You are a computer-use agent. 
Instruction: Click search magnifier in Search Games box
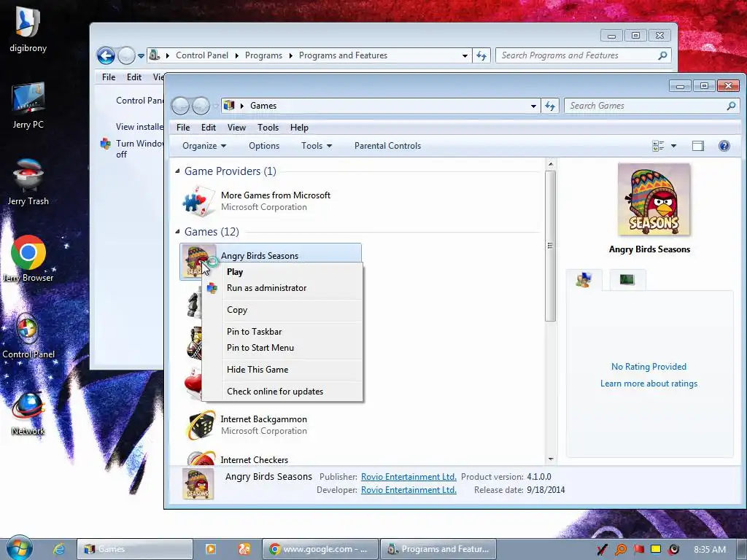731,106
